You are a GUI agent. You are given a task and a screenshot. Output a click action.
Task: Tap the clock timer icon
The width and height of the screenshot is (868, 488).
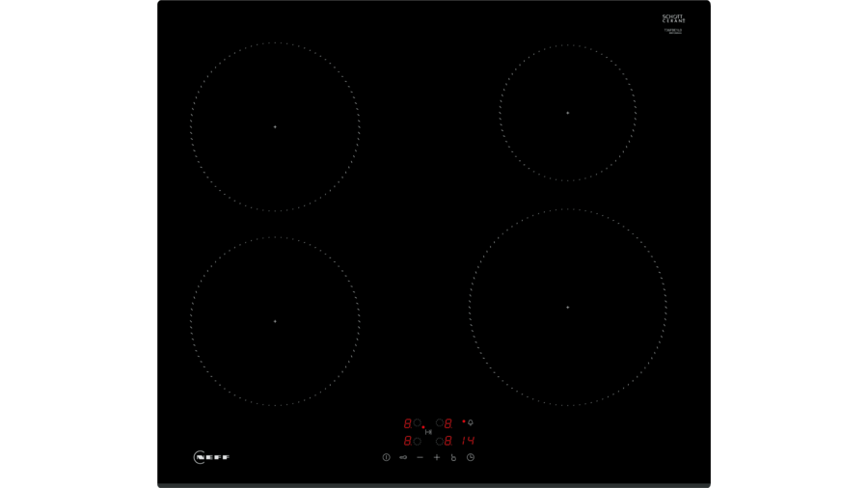pos(471,457)
